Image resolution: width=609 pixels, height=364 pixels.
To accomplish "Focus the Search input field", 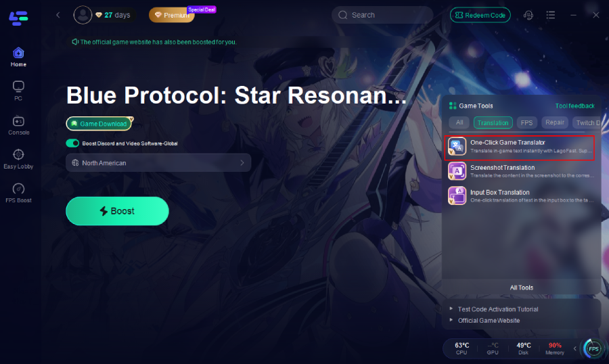I will [x=382, y=15].
